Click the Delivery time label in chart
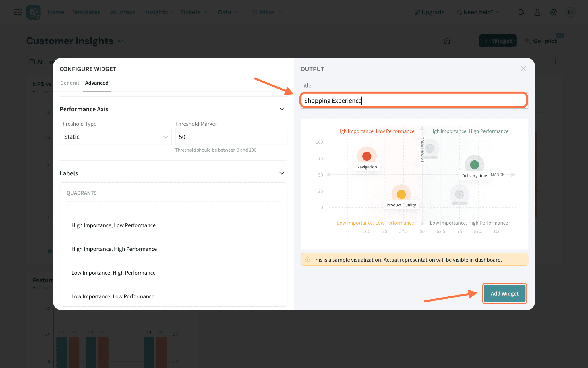The height and width of the screenshot is (368, 588). pyautogui.click(x=474, y=176)
